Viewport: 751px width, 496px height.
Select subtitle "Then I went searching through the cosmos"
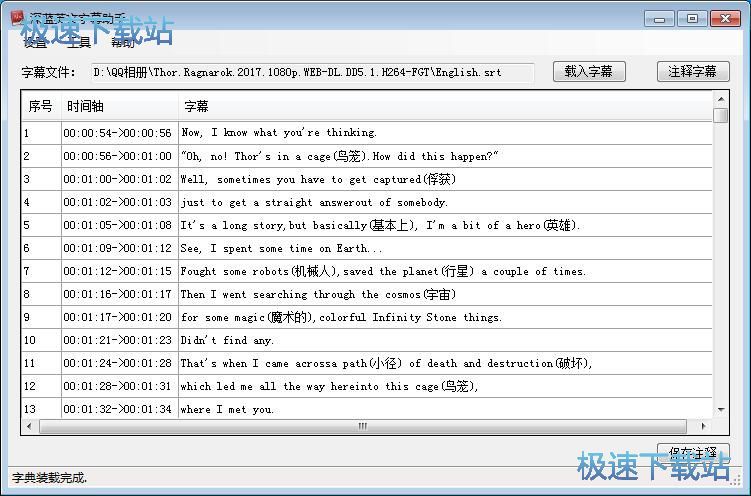(445, 294)
